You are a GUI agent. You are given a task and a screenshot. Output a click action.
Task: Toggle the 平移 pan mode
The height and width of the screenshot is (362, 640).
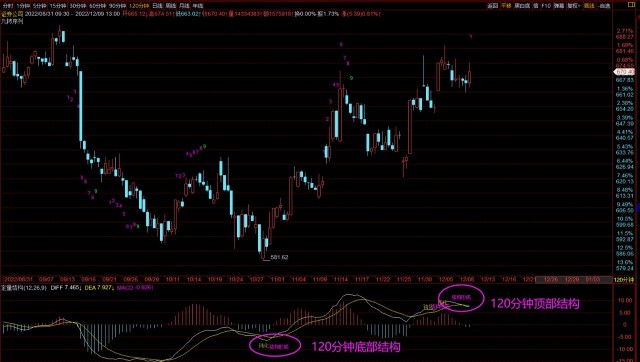point(506,6)
